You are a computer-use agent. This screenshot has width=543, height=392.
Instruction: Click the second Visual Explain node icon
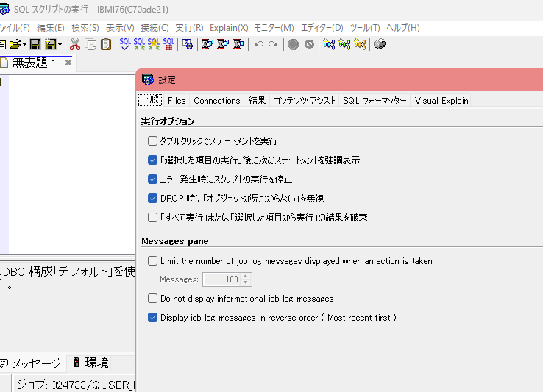point(344,44)
